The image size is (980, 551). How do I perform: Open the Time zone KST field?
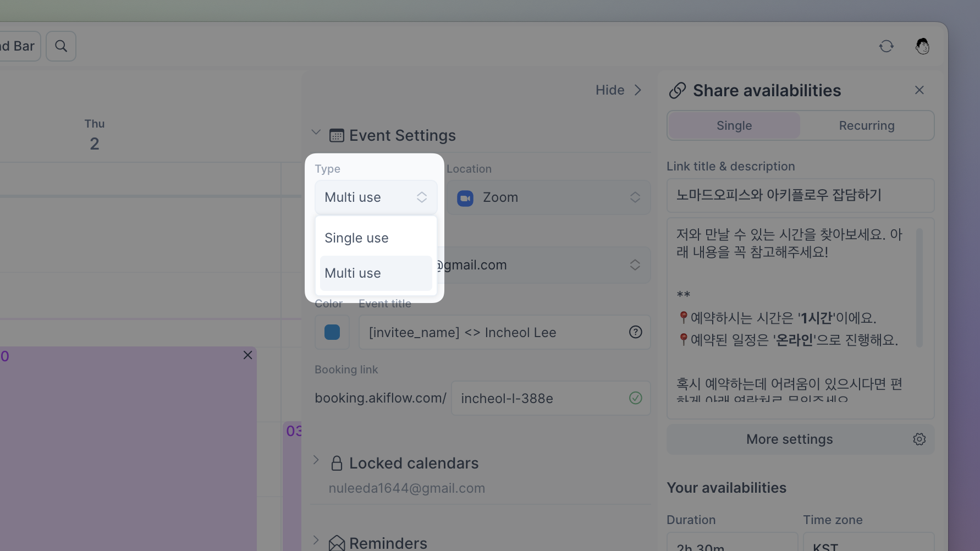click(868, 542)
